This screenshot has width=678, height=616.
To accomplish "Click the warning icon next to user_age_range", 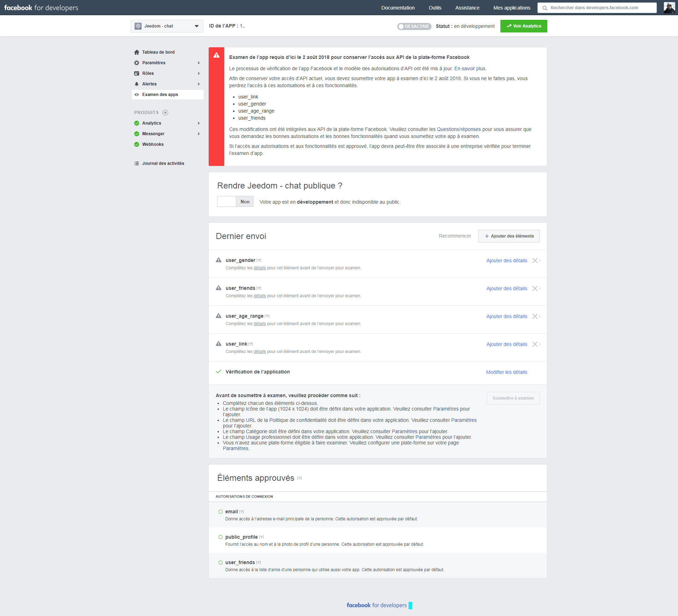I will 219,316.
